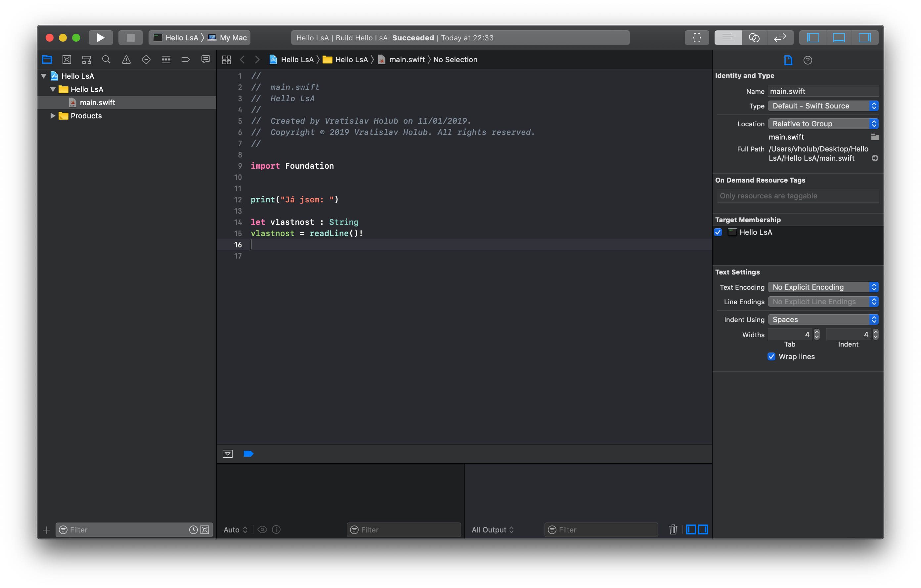
Task: Switch to the Assistant editor icon
Action: pyautogui.click(x=754, y=37)
